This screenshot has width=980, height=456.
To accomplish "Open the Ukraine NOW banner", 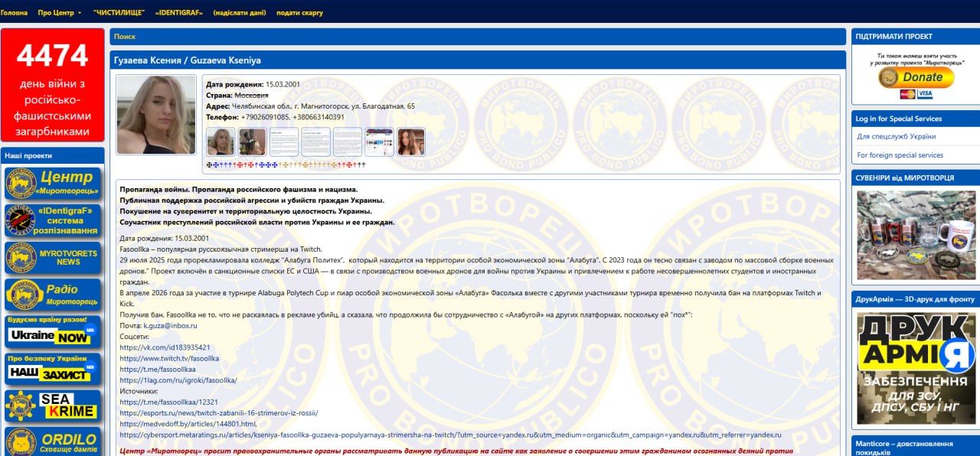I will tap(53, 331).
